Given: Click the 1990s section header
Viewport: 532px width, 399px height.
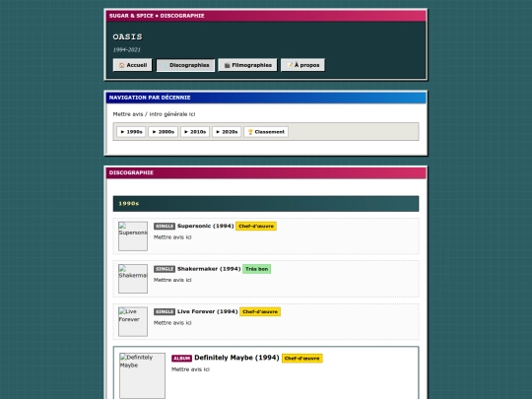Looking at the screenshot, I should (x=266, y=204).
